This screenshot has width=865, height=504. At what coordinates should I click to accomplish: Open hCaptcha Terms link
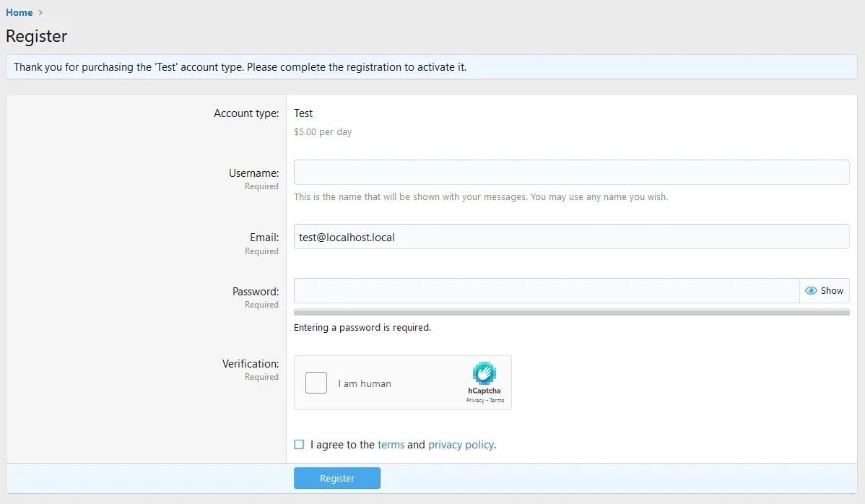(x=497, y=400)
